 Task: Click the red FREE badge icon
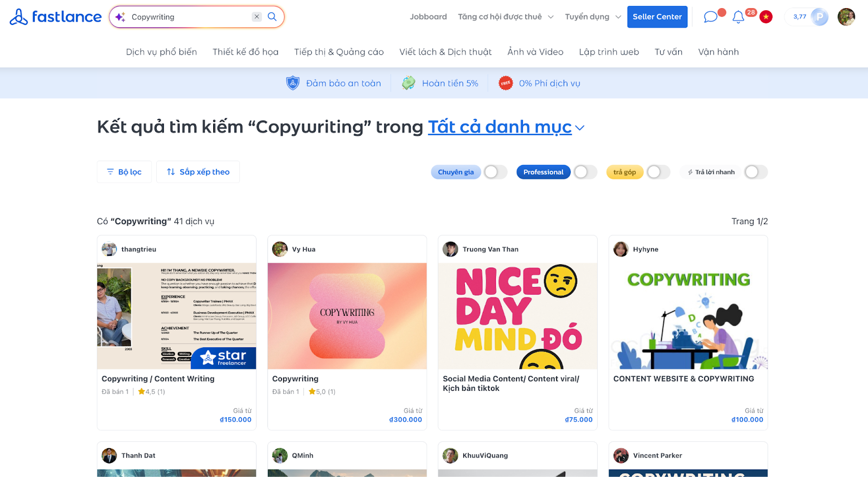506,83
